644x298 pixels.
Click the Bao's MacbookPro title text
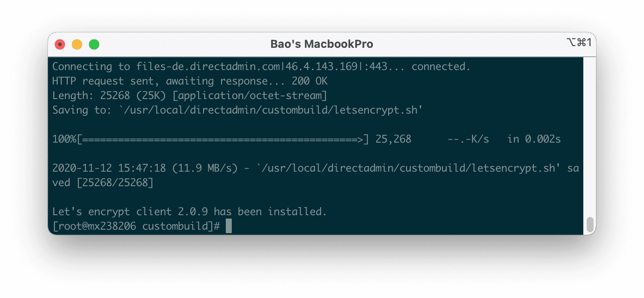click(x=322, y=44)
